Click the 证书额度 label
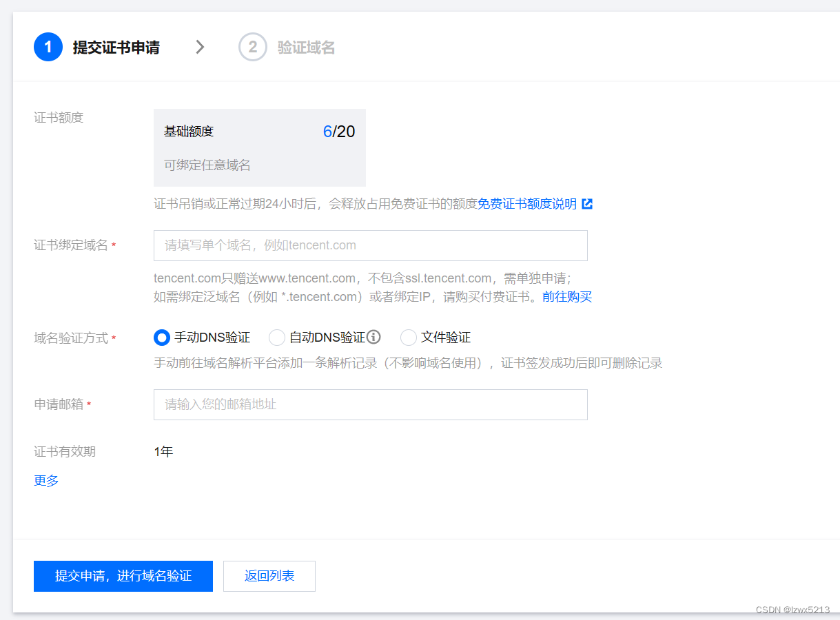This screenshot has height=620, width=840. coord(59,118)
